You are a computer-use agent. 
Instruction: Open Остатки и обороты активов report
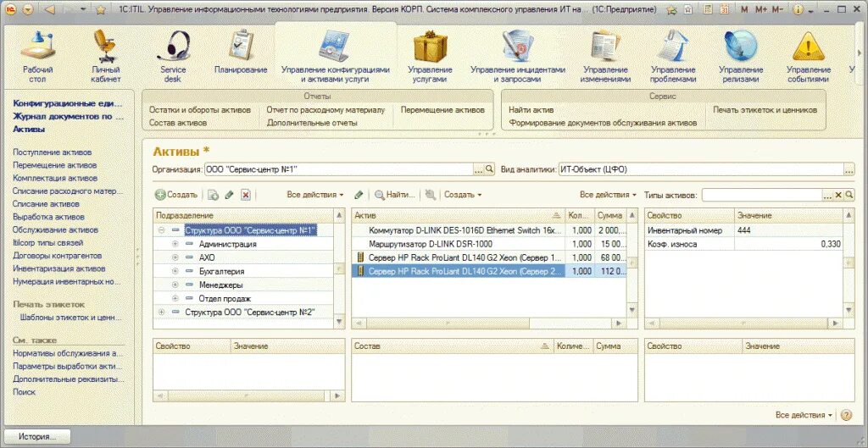(x=200, y=110)
